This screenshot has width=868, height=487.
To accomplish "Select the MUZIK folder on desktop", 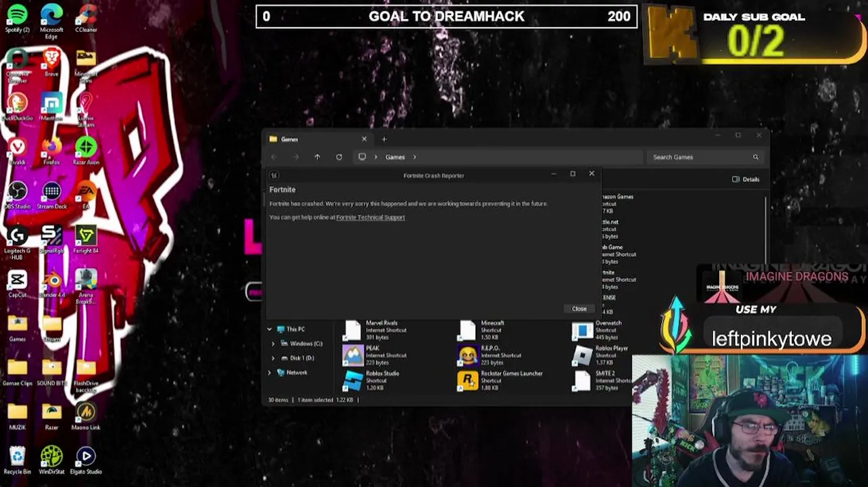I will click(18, 417).
